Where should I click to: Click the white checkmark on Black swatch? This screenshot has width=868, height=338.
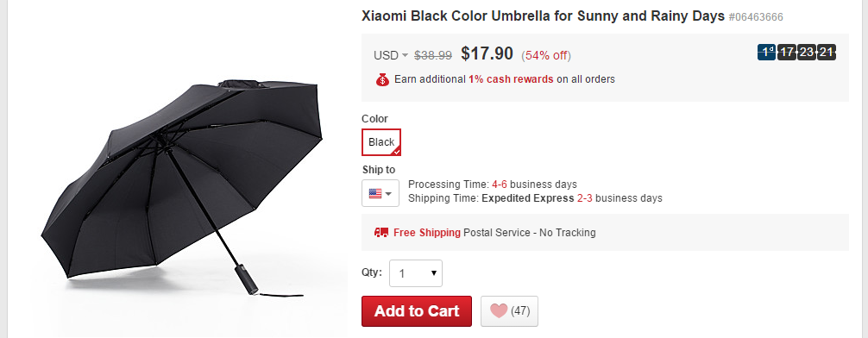point(397,151)
